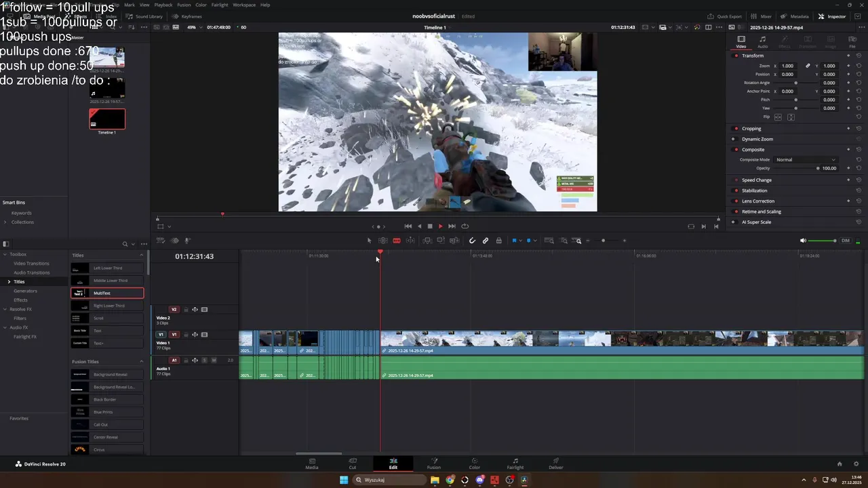Expand the Retime and Scaling section
The image size is (868, 488).
click(762, 211)
